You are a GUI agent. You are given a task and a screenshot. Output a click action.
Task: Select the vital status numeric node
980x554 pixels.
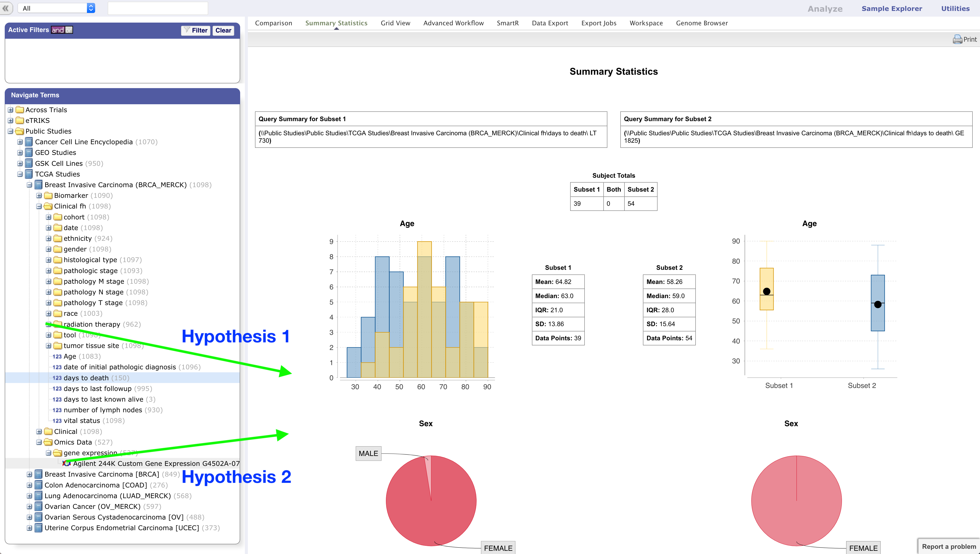(81, 420)
